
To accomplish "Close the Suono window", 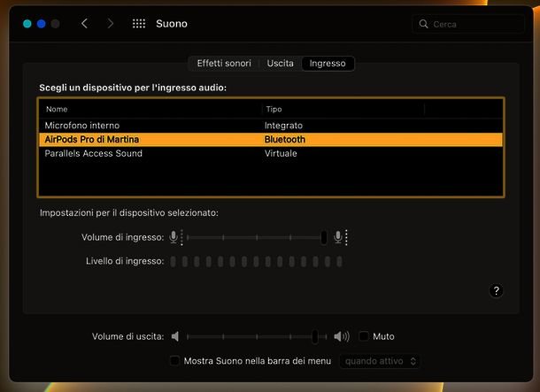I will [x=27, y=24].
